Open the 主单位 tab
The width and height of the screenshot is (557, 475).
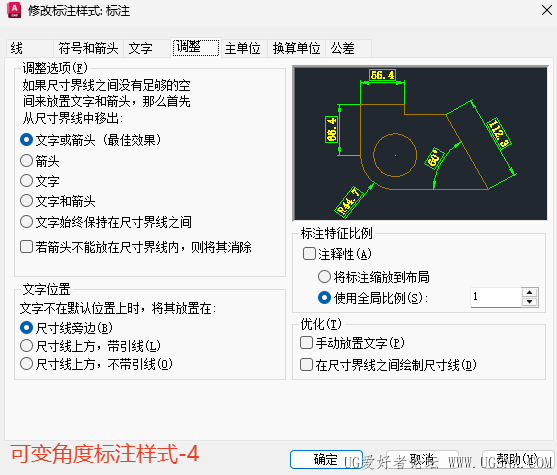point(243,48)
